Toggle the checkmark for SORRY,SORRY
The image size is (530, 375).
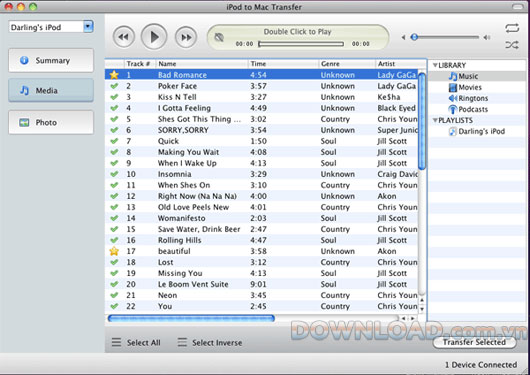(x=114, y=130)
